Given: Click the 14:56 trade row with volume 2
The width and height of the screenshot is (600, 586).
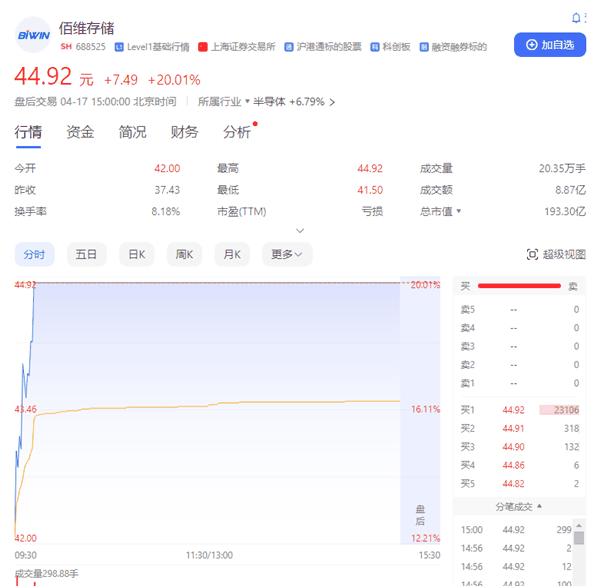Looking at the screenshot, I should (516, 548).
